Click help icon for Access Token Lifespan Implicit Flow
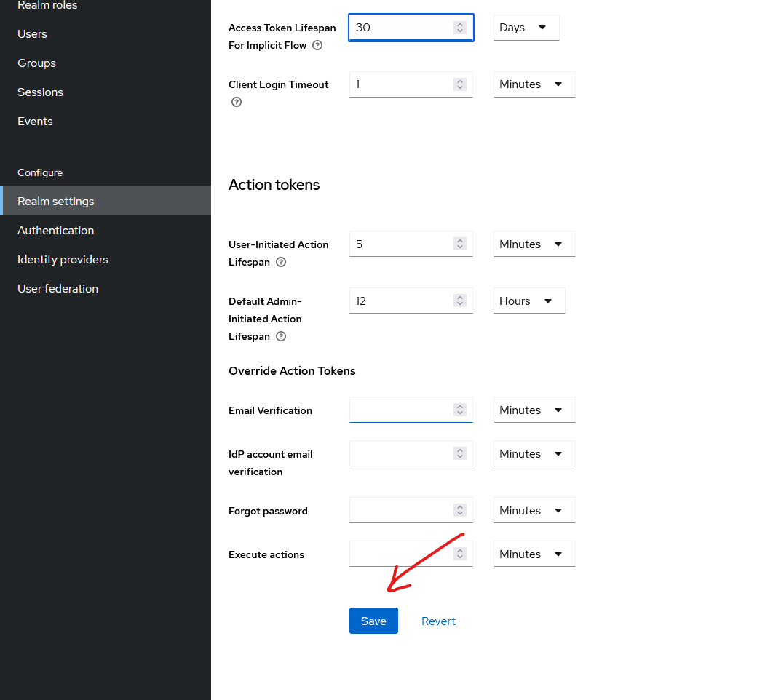Viewport: 757px width, 700px height. (317, 45)
